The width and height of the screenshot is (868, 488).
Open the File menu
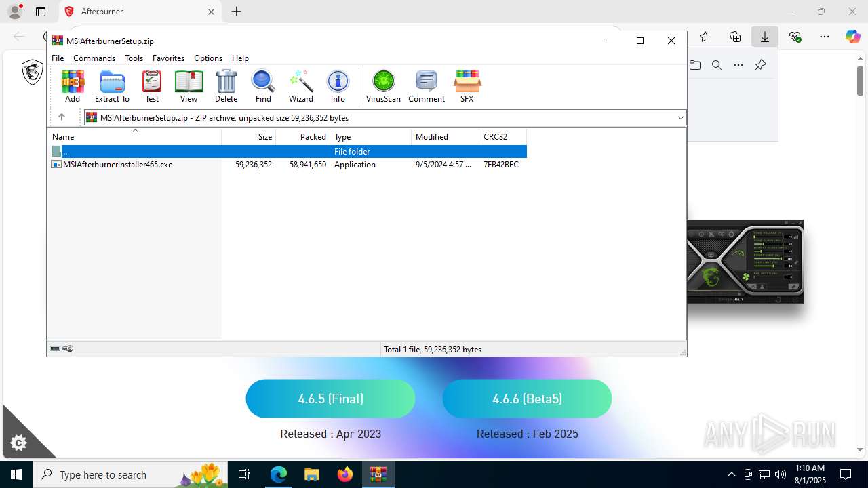[58, 58]
